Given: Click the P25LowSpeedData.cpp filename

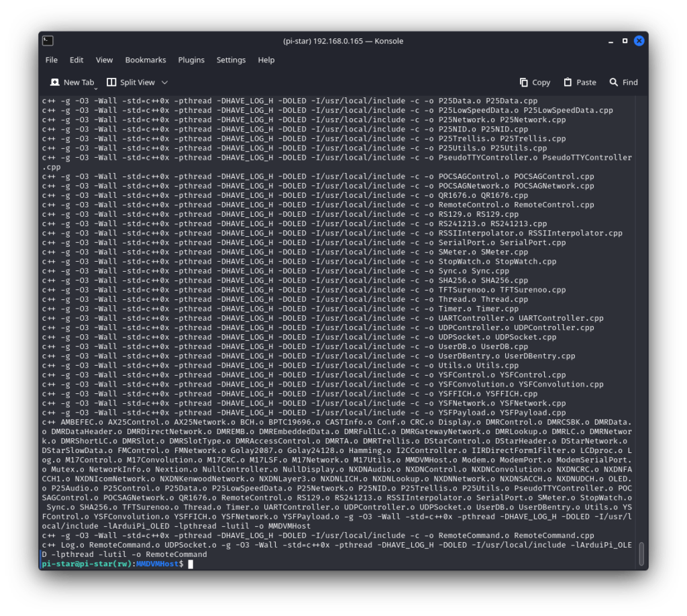Looking at the screenshot, I should point(568,111).
